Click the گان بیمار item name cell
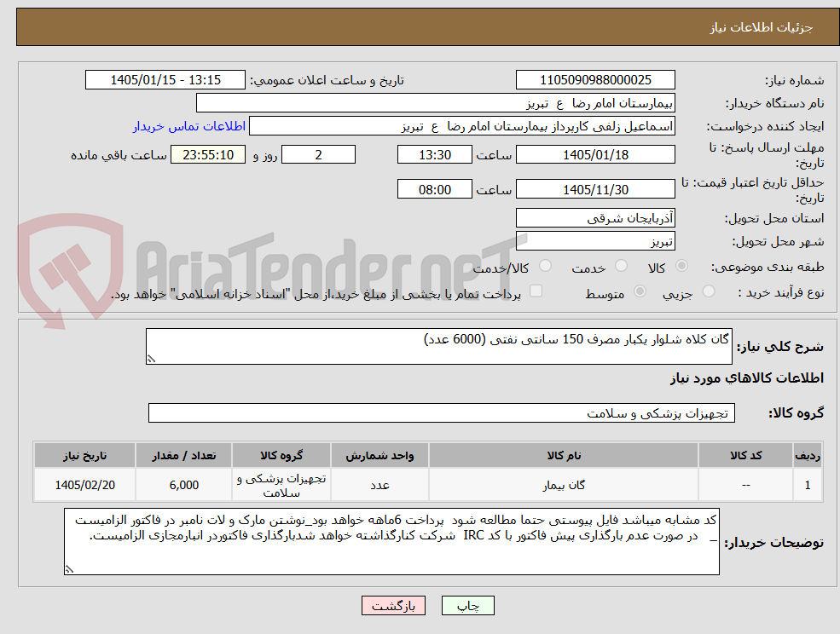Viewport: 840px width, 634px height. click(564, 485)
